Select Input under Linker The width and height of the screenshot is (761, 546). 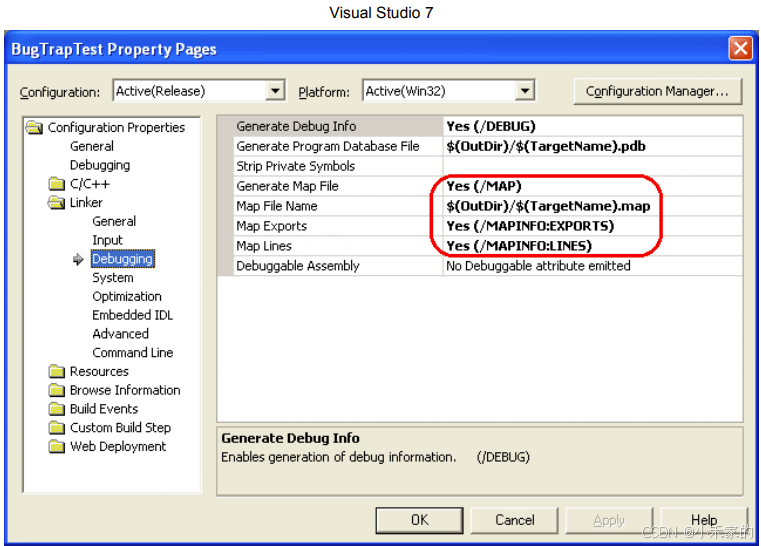(x=107, y=240)
